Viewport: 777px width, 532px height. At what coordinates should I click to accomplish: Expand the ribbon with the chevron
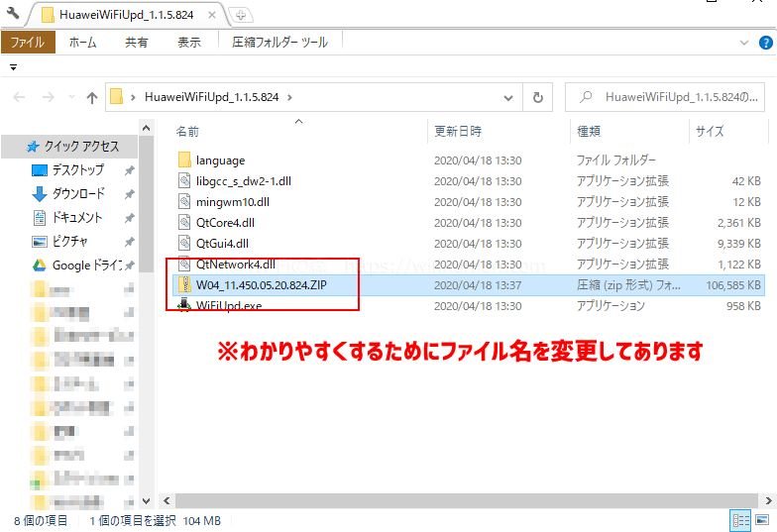coord(743,43)
